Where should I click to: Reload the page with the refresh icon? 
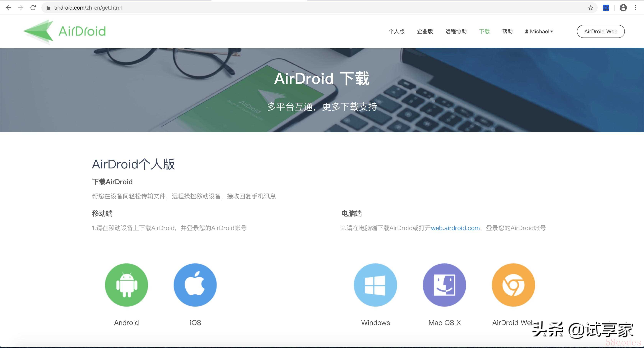point(33,8)
